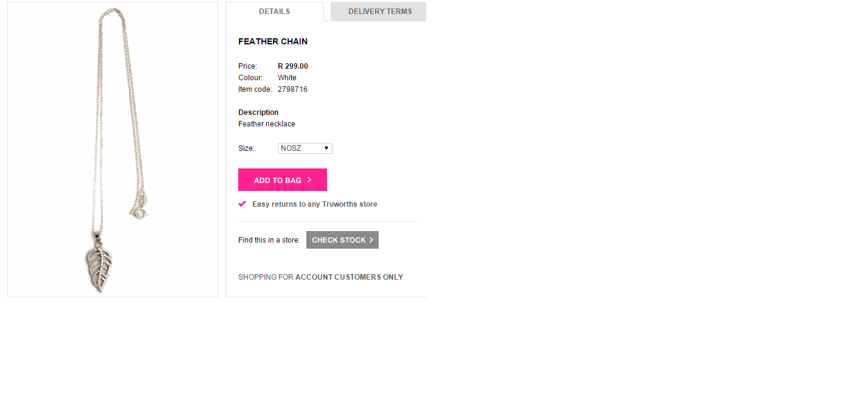Viewport: 868px width, 397px height.
Task: Click the Feather necklace description text
Action: coord(267,124)
